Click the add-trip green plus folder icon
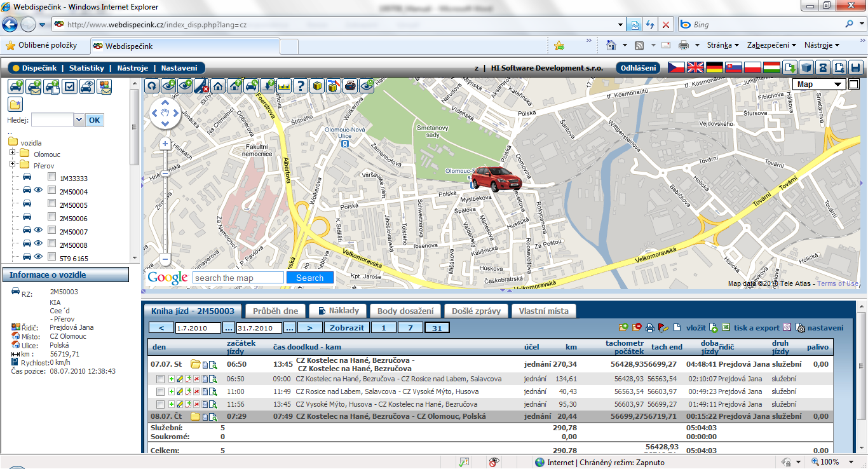The height and width of the screenshot is (469, 868). pyautogui.click(x=623, y=327)
